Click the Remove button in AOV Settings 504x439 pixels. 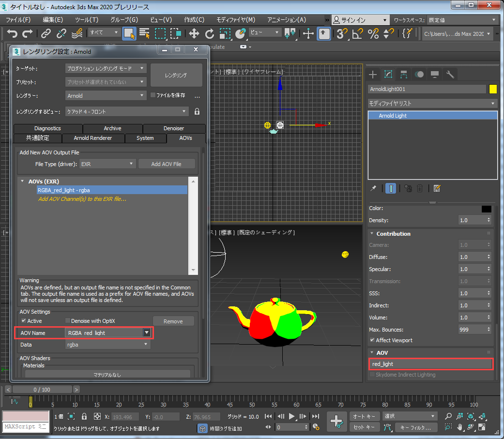pyautogui.click(x=173, y=321)
